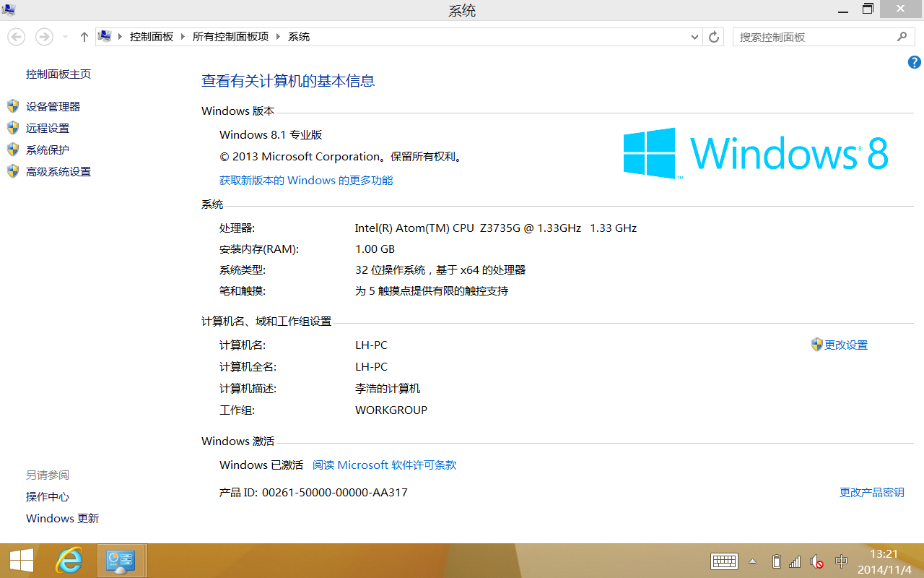Click the computer description 李浩的计算机
Image resolution: width=924 pixels, height=578 pixels.
[388, 389]
